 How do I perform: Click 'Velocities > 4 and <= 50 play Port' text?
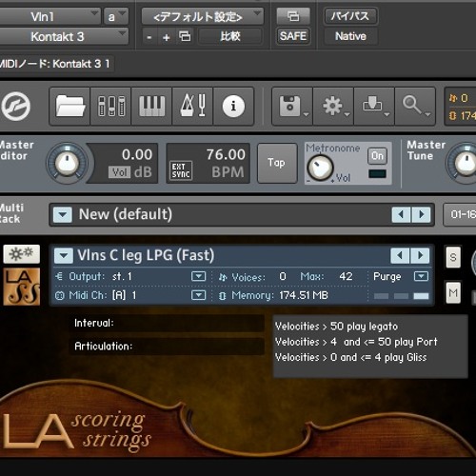(x=356, y=342)
